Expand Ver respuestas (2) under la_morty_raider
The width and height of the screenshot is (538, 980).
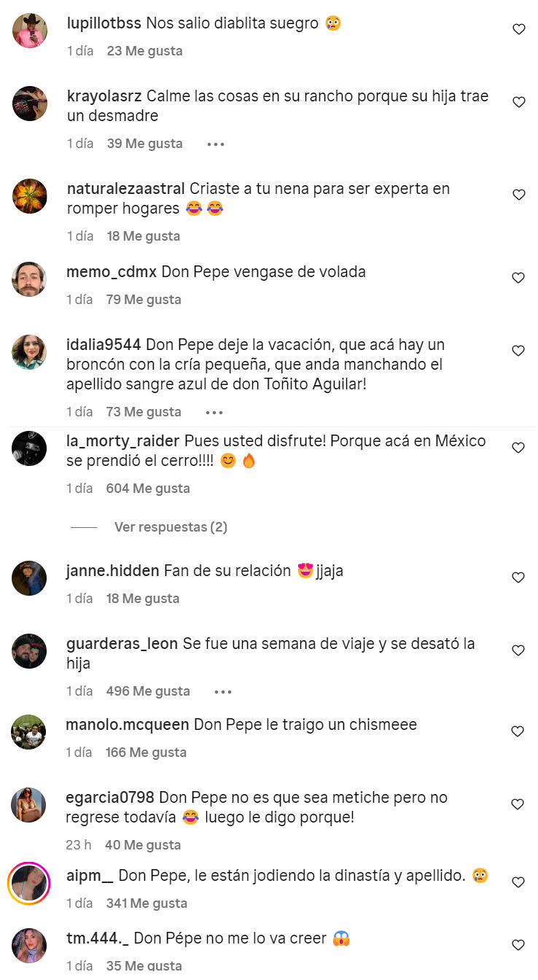click(x=171, y=526)
